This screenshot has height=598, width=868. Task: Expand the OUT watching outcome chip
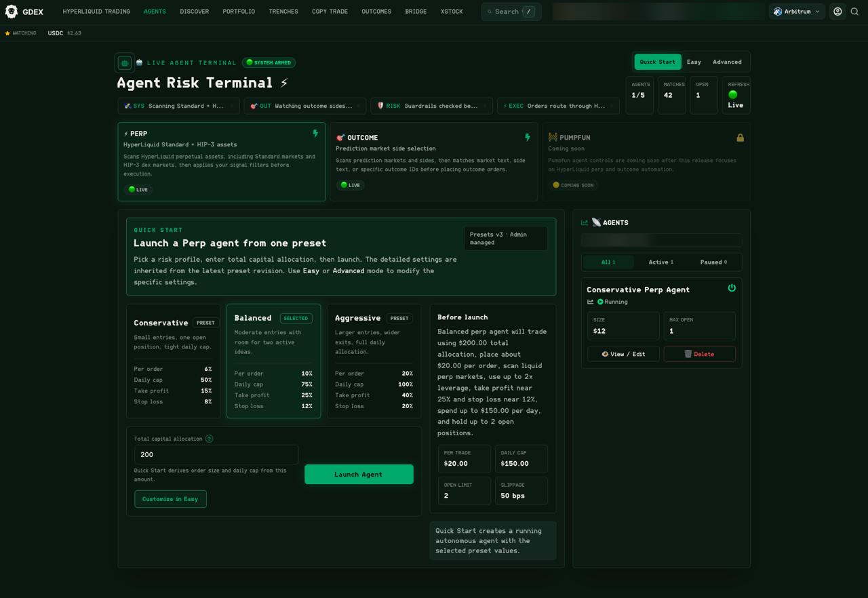(305, 106)
